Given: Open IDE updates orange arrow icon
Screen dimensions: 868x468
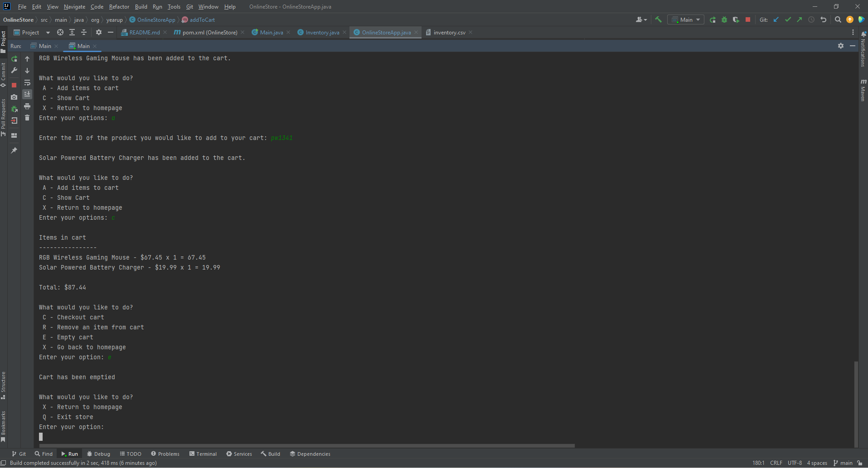Looking at the screenshot, I should click(x=850, y=19).
